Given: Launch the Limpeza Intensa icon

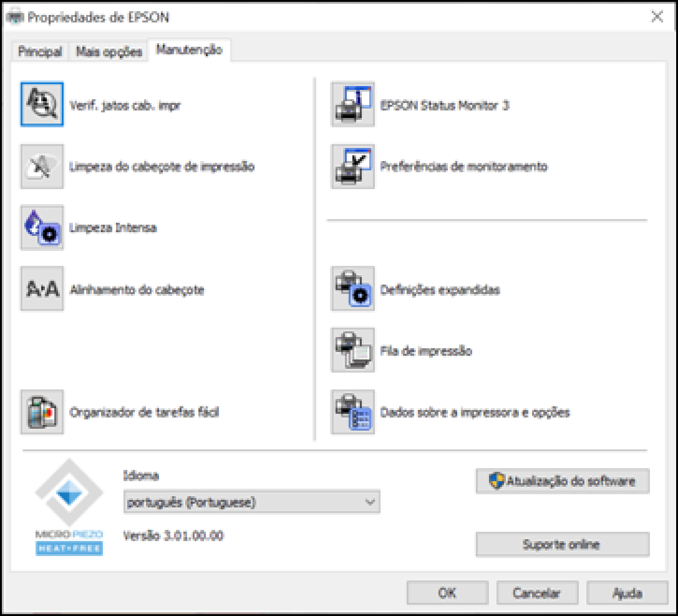Looking at the screenshot, I should coord(42,228).
